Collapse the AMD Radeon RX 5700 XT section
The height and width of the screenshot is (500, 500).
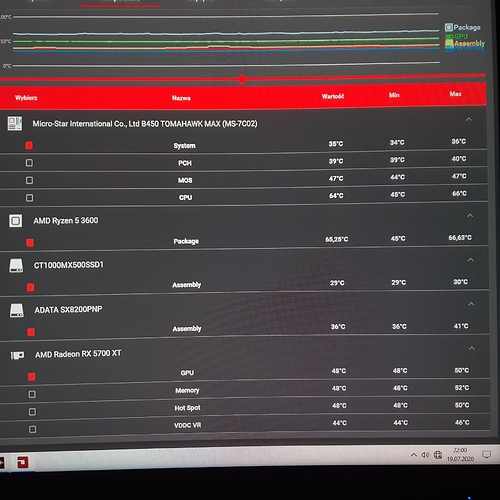(x=472, y=348)
